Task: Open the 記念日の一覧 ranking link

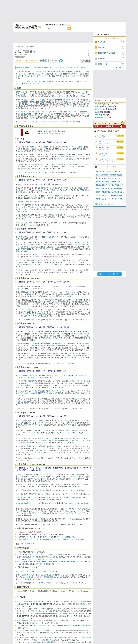Action: 103,64
